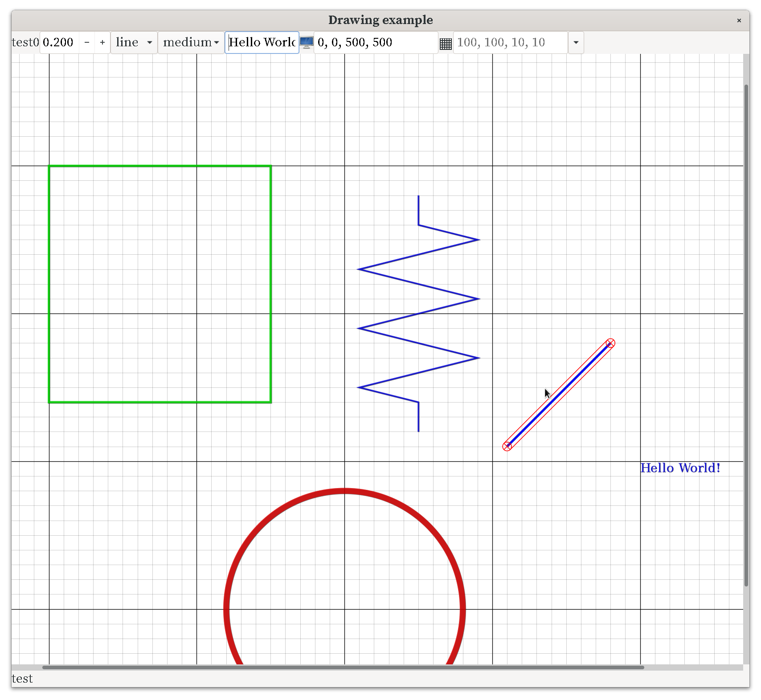Open the 'medium' width dropdown
The width and height of the screenshot is (761, 700).
pyautogui.click(x=191, y=42)
